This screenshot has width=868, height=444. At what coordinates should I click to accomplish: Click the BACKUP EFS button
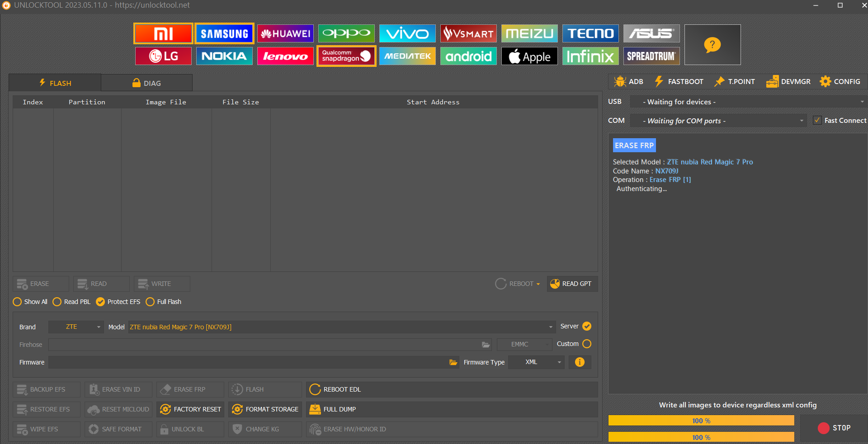(47, 389)
